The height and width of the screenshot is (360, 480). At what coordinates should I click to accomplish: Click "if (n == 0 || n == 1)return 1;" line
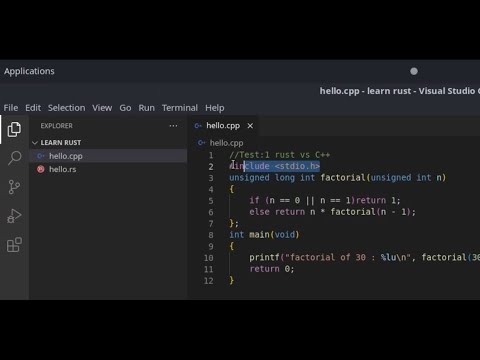click(x=325, y=200)
